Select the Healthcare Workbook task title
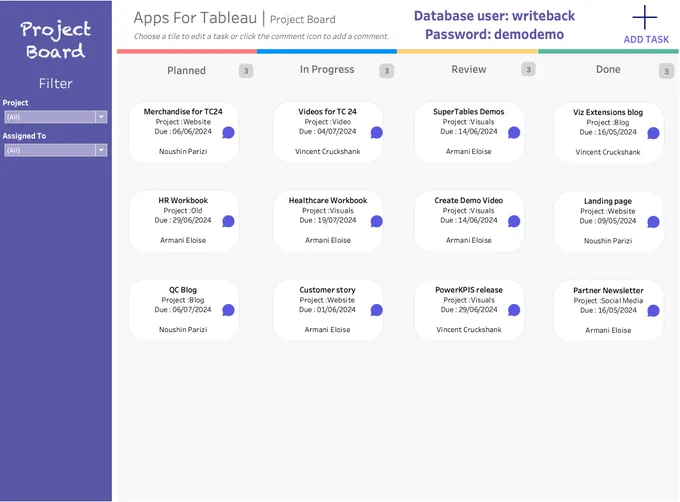 point(328,200)
